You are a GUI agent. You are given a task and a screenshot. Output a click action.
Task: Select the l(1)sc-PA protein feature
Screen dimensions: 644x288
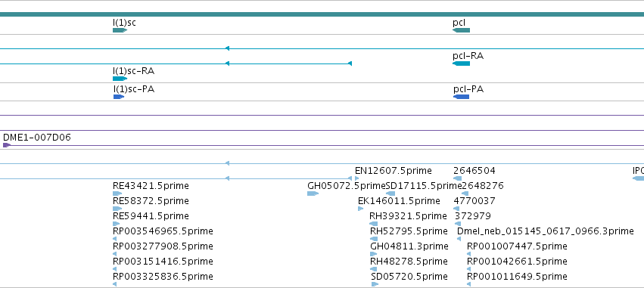click(x=119, y=97)
